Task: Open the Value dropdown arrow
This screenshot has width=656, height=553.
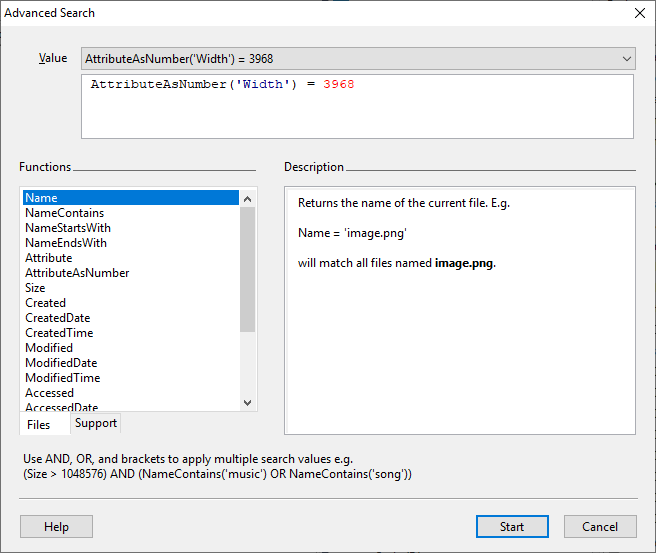Action: [x=626, y=59]
